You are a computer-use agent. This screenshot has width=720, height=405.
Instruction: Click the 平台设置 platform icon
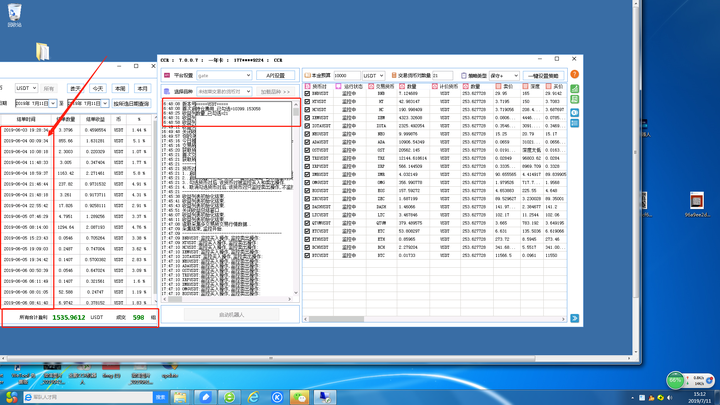pyautogui.click(x=167, y=75)
